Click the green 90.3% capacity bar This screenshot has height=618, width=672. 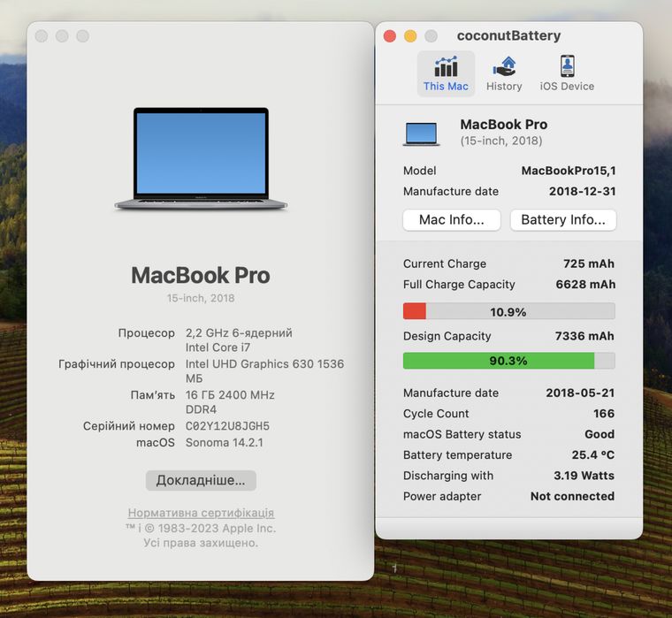pyautogui.click(x=508, y=361)
